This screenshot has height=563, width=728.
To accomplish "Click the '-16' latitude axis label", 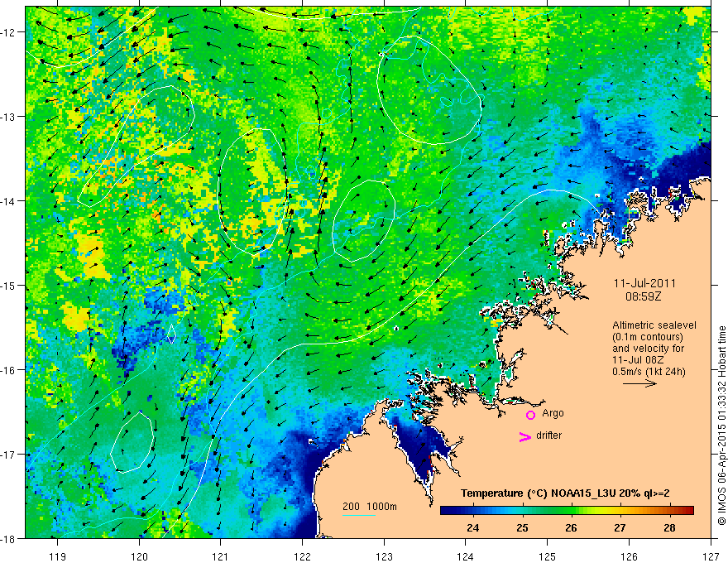I will pos(9,370).
